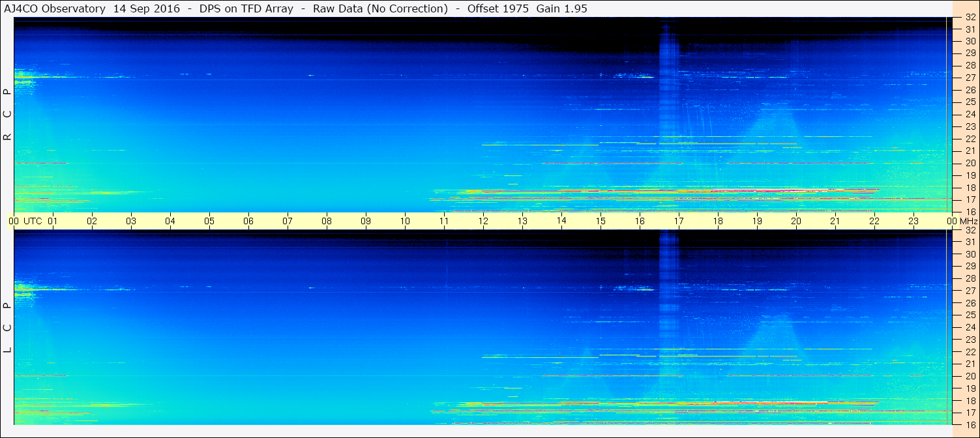Click the AJ4CO Observatory title text
The width and height of the screenshot is (980, 438).
pos(54,8)
